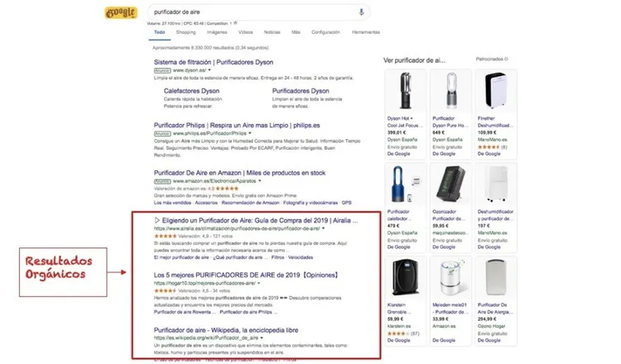Expand the dropdown arrow next to www.dyson.es
This screenshot has width=621, height=364.
click(209, 70)
